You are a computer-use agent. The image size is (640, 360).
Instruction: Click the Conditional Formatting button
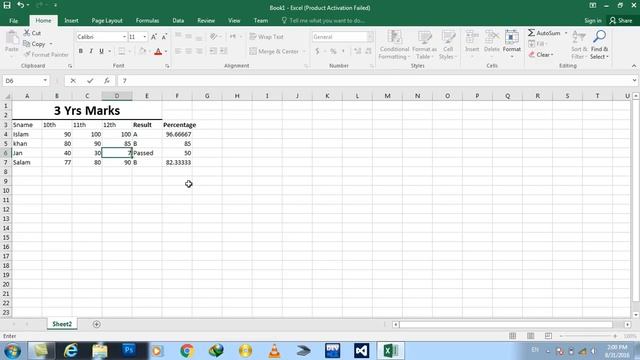(394, 44)
